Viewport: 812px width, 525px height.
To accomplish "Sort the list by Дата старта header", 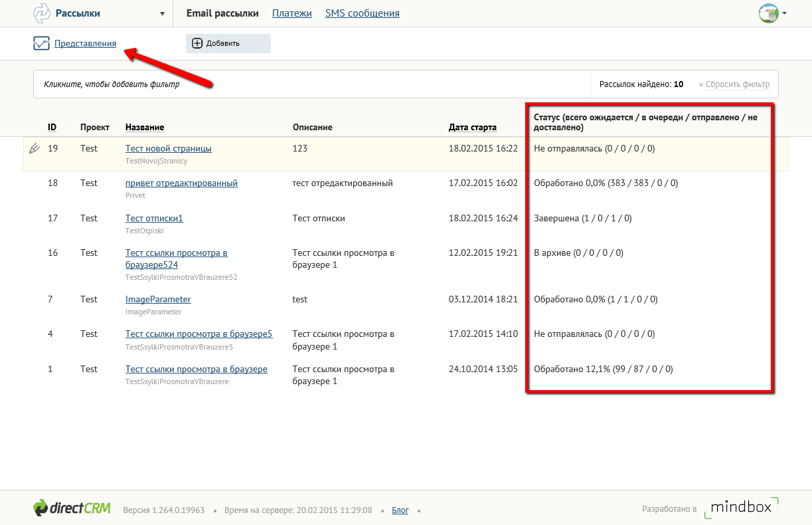I will click(x=473, y=127).
